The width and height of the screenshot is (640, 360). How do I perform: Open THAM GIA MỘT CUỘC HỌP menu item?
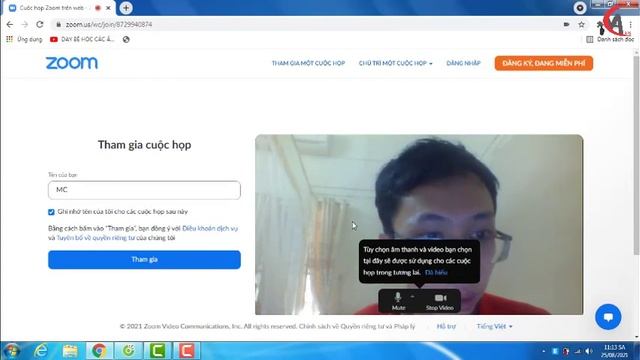pyautogui.click(x=308, y=63)
